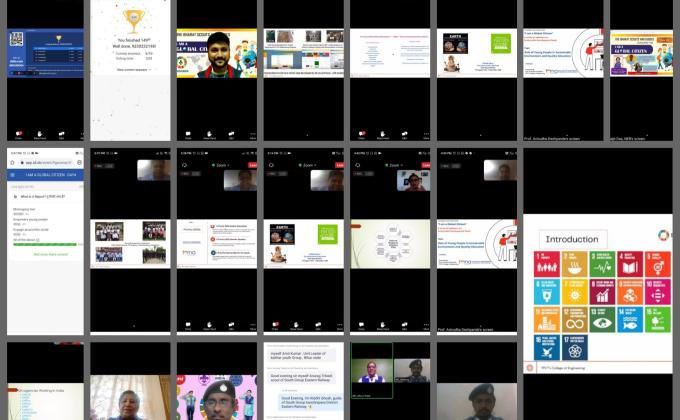Expand "View correct answers" under the trophy

click(134, 69)
